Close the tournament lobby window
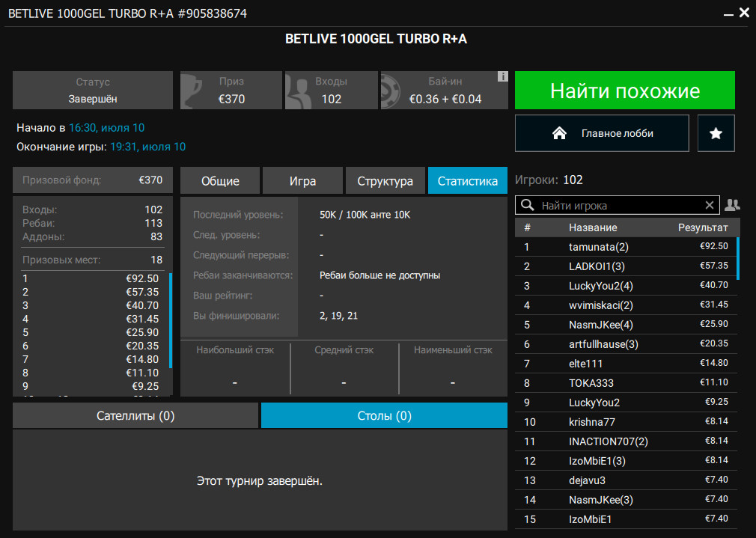756x538 pixels. pos(745,13)
